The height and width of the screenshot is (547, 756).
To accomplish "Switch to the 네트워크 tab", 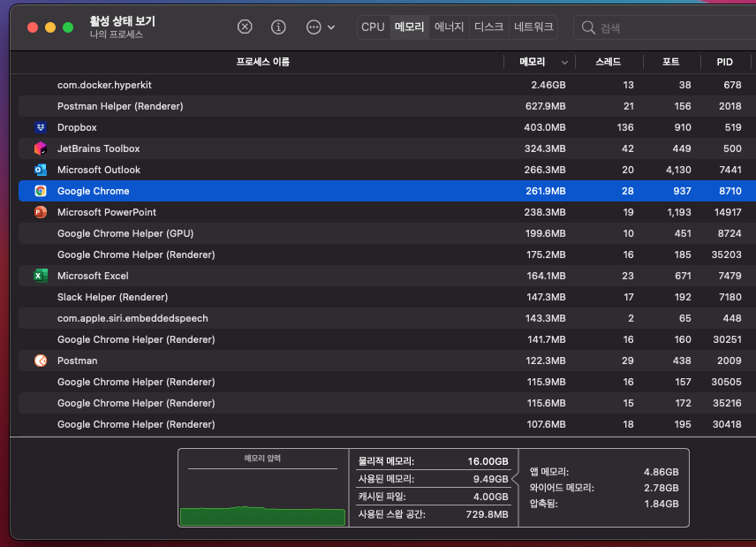I will (533, 27).
